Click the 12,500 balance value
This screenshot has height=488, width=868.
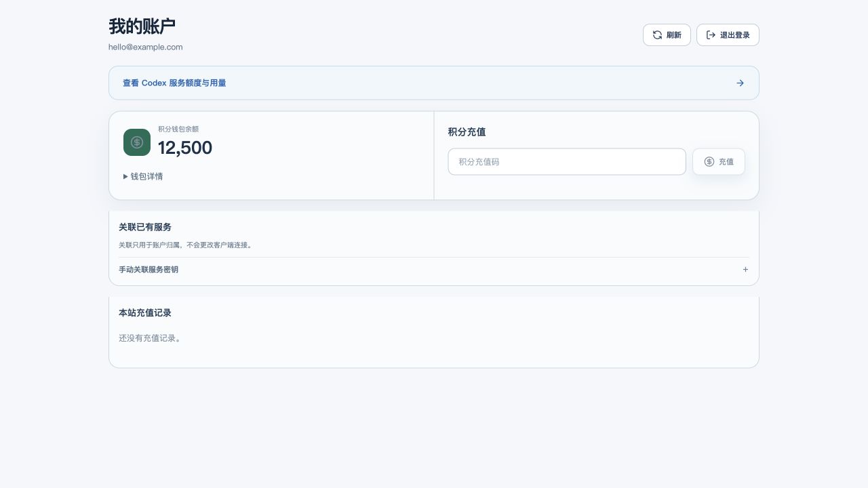tap(185, 148)
